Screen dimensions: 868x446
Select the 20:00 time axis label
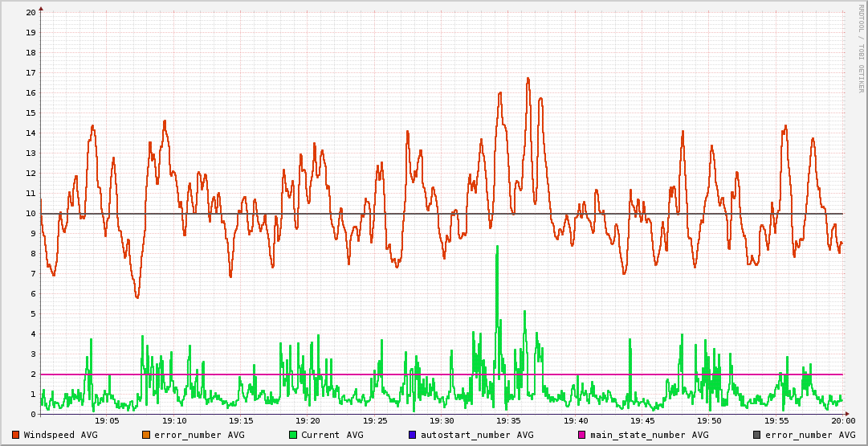click(842, 421)
